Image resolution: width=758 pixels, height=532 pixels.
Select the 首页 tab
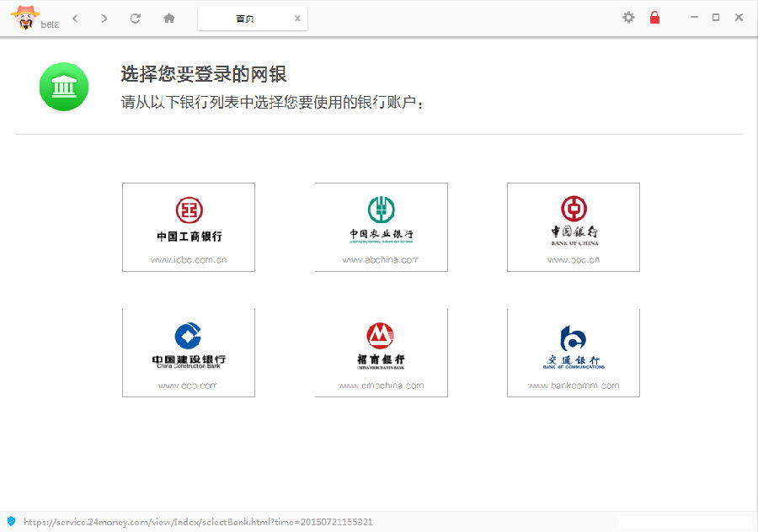click(253, 19)
